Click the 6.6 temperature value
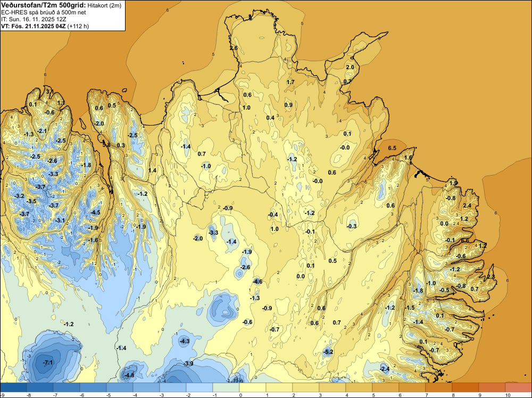This screenshot has height=398, width=532. click(x=465, y=241)
